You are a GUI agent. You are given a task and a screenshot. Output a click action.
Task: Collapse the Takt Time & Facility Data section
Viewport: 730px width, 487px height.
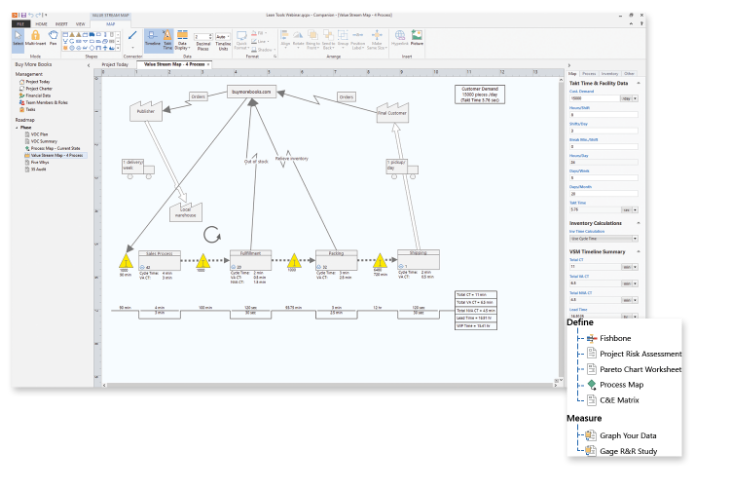click(x=640, y=83)
